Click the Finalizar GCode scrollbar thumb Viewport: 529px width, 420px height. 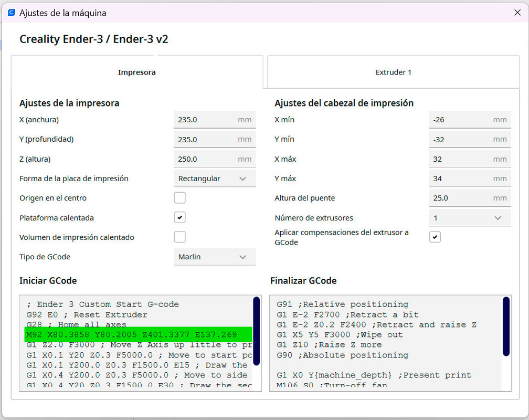(x=506, y=326)
